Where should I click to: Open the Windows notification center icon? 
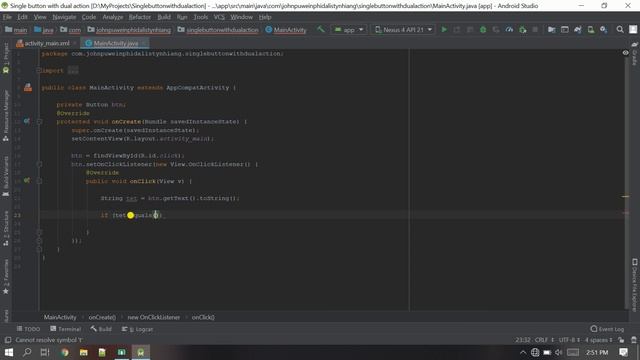[x=623, y=352]
